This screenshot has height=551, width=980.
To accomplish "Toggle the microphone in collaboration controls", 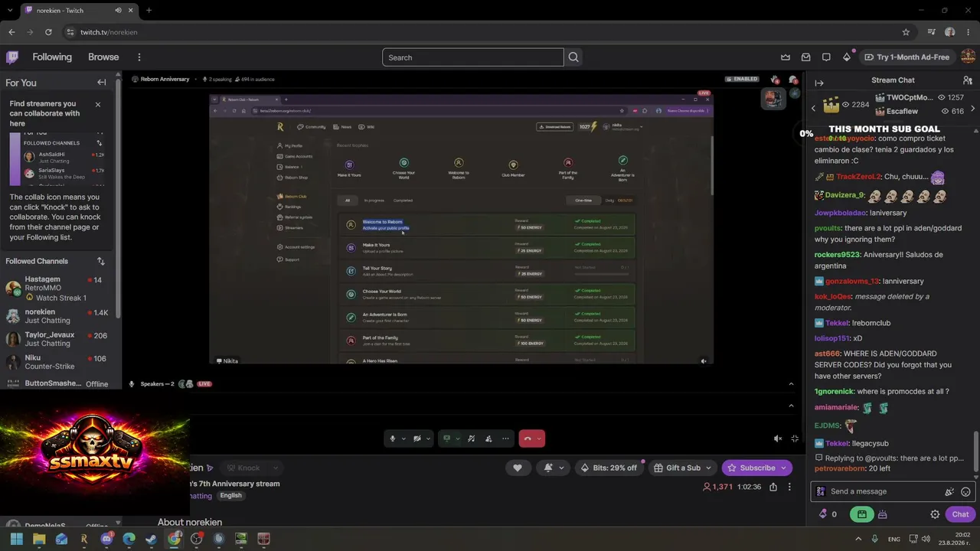I will point(393,439).
